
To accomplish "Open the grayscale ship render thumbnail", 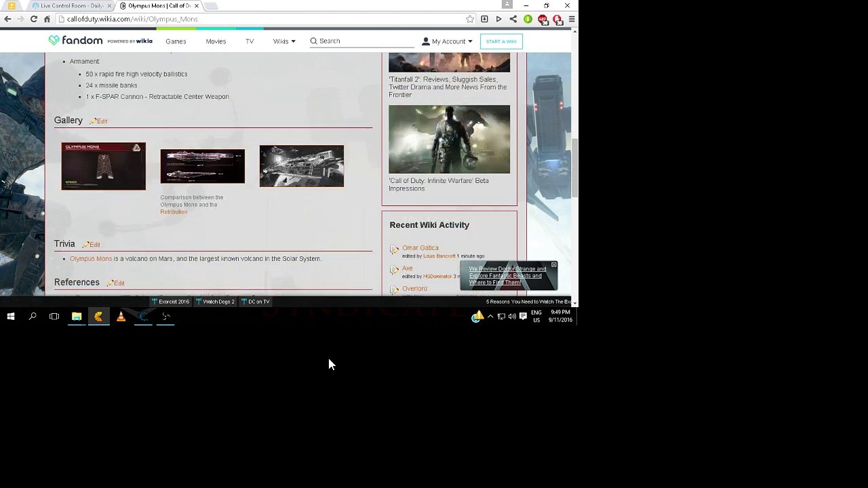I will pos(301,166).
